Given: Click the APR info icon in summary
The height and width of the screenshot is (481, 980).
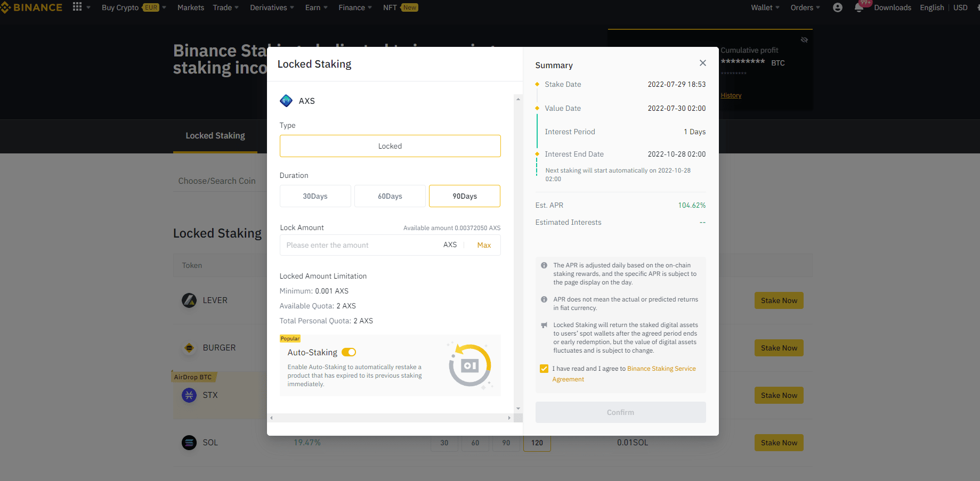Looking at the screenshot, I should point(544,265).
